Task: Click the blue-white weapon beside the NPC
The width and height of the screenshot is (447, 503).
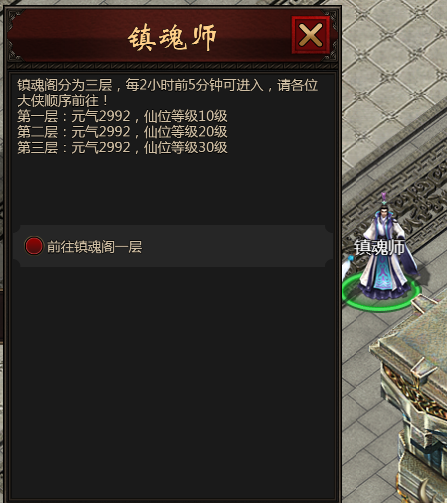Action: [x=347, y=267]
